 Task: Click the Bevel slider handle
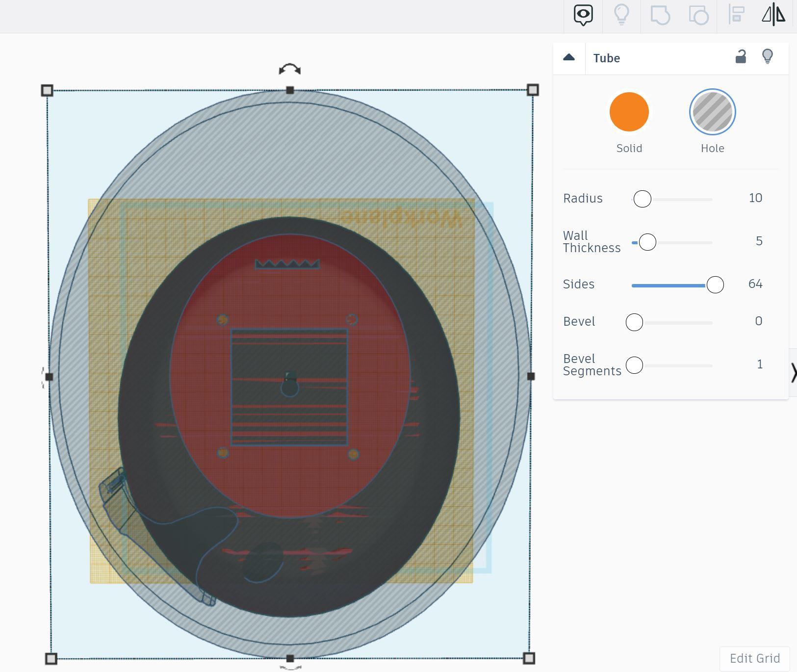coord(634,322)
